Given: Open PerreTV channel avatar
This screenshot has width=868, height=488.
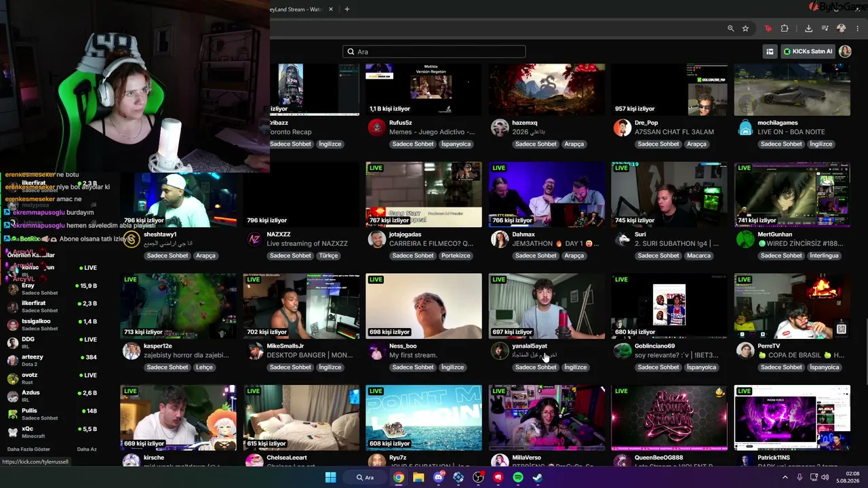Looking at the screenshot, I should click(x=745, y=350).
